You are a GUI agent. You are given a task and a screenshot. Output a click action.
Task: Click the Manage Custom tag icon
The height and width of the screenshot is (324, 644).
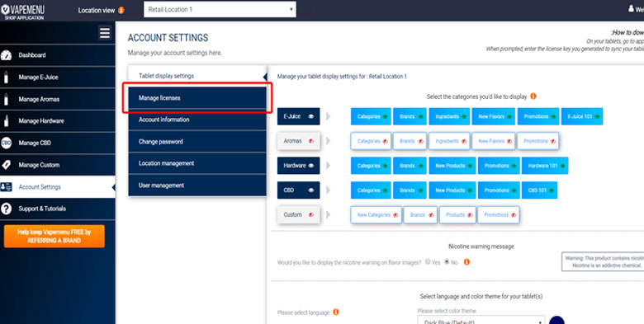(x=6, y=165)
